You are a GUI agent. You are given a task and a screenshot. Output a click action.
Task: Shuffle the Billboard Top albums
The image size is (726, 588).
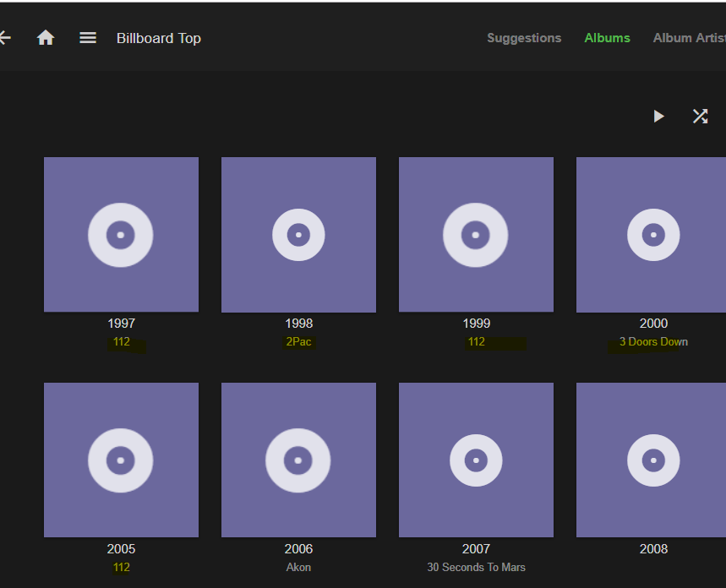[x=700, y=117]
